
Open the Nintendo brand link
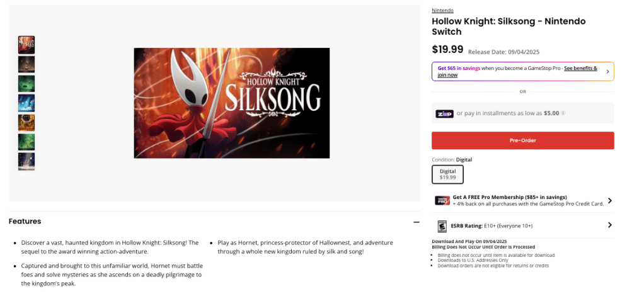click(x=441, y=10)
